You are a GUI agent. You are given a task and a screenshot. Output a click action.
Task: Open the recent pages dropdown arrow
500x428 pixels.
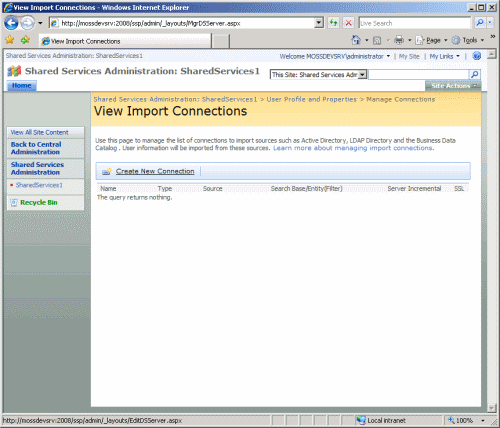[40, 23]
